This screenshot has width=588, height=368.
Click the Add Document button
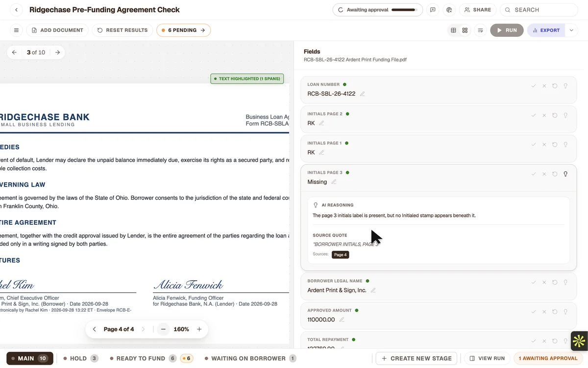57,30
